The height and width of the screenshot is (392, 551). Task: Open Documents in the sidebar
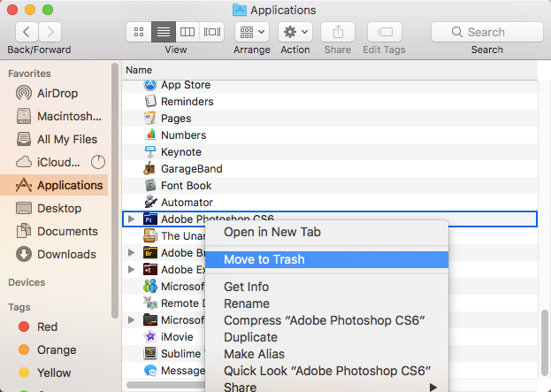pos(54,231)
